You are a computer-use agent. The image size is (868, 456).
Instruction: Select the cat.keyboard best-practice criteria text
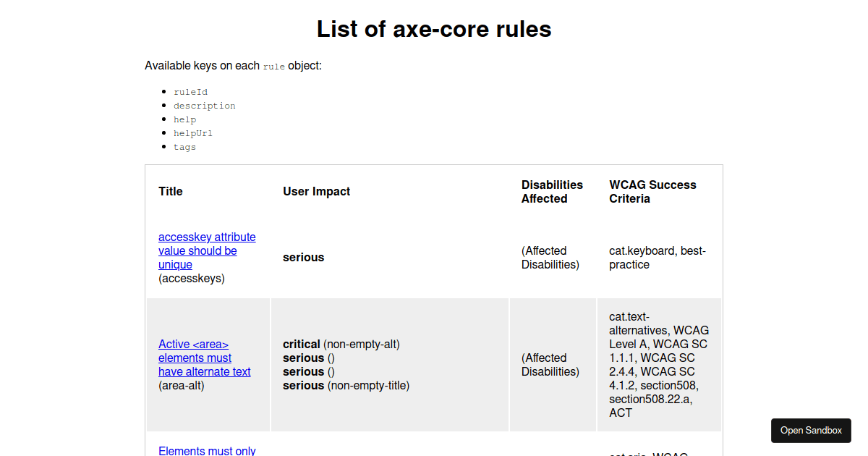[x=653, y=258]
